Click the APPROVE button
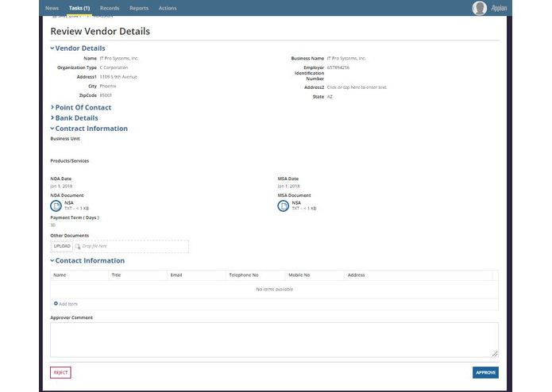The width and height of the screenshot is (552, 392). tap(485, 373)
